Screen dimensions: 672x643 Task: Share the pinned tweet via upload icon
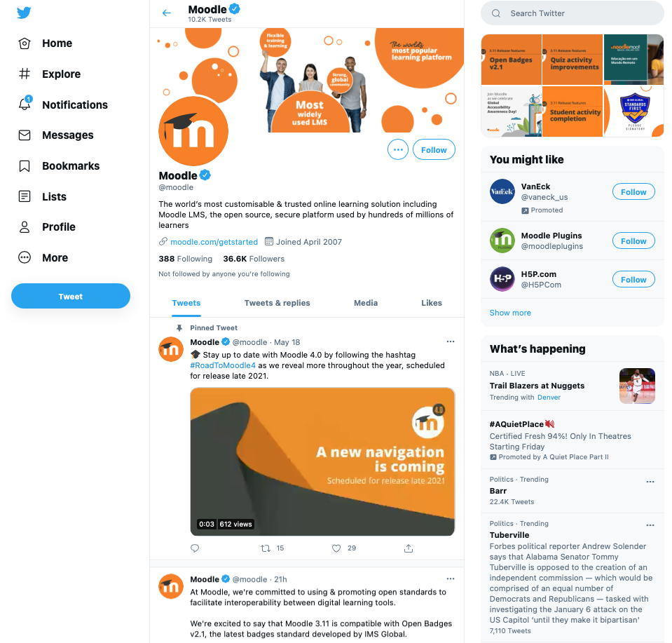pyautogui.click(x=409, y=548)
